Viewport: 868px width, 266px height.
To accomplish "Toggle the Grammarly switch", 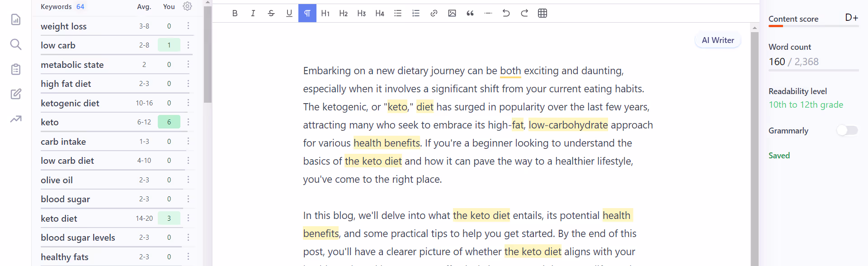I will click(847, 130).
